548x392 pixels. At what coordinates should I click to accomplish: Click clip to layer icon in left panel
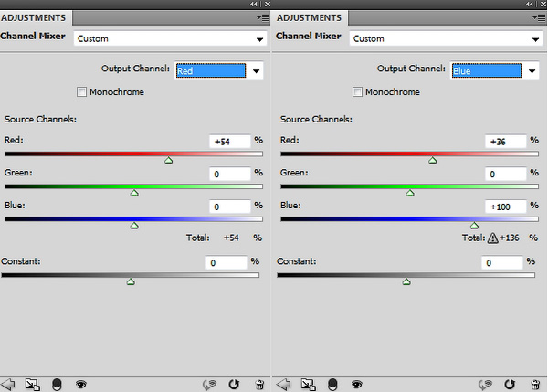[x=57, y=384]
